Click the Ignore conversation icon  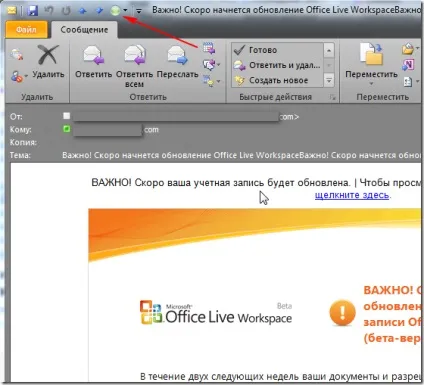pyautogui.click(x=17, y=55)
